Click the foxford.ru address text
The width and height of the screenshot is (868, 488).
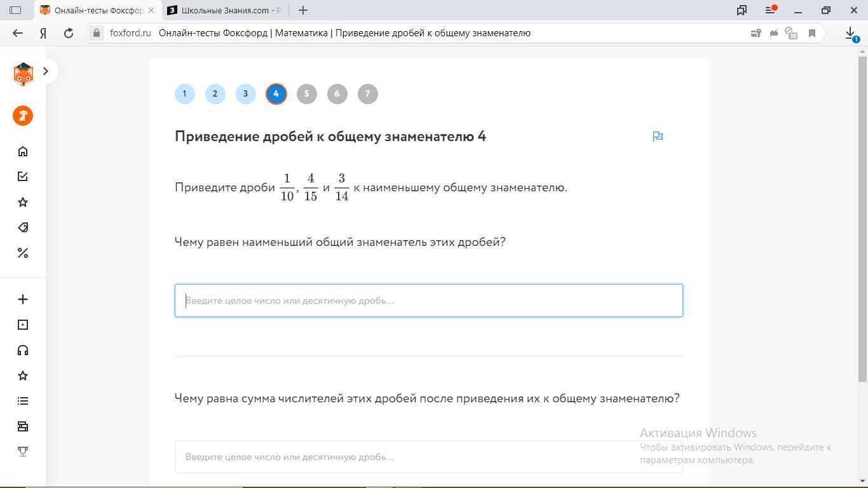pyautogui.click(x=130, y=33)
